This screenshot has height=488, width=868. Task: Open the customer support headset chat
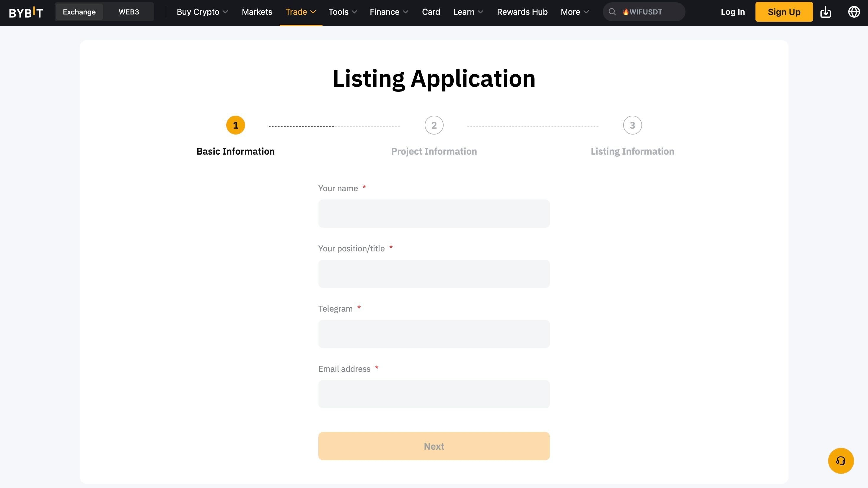tap(841, 461)
